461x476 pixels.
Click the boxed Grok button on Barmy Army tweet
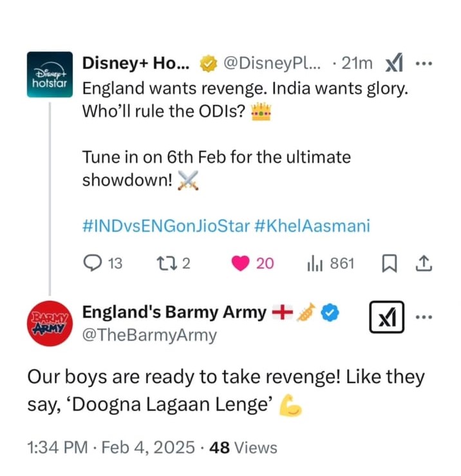(x=386, y=316)
